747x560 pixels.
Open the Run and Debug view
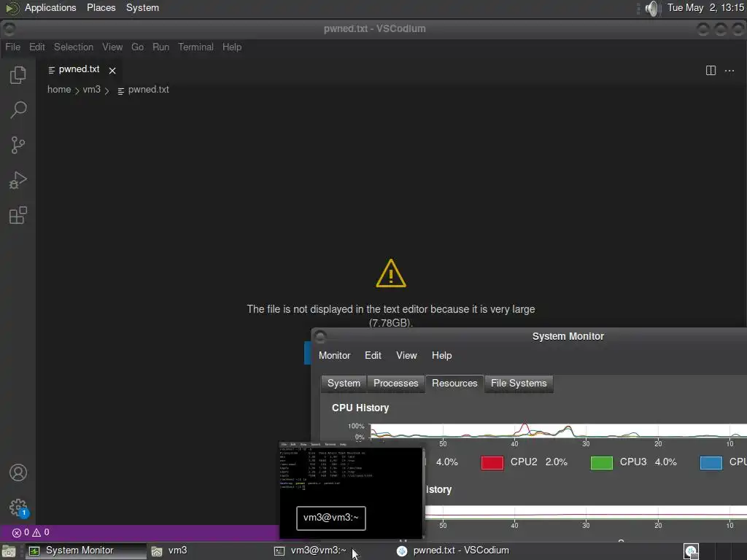pos(18,180)
